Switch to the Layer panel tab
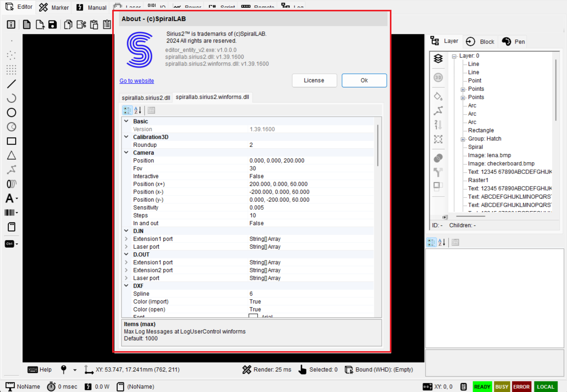 (445, 41)
